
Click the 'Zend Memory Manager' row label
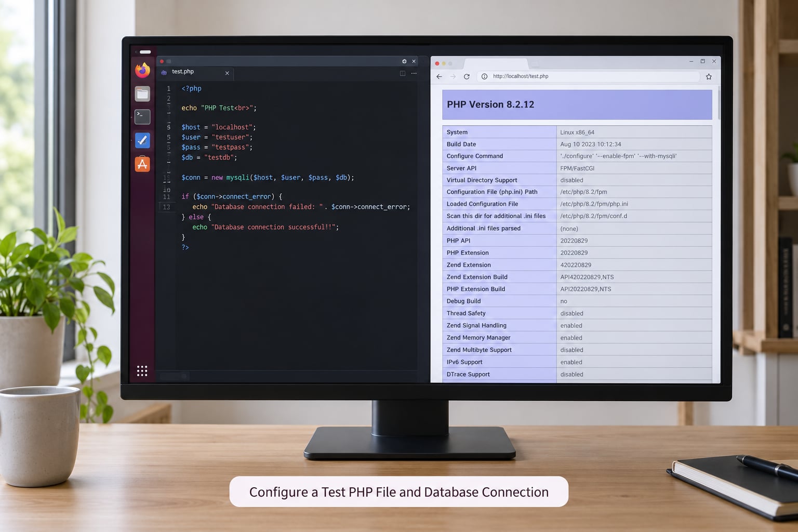tap(478, 338)
